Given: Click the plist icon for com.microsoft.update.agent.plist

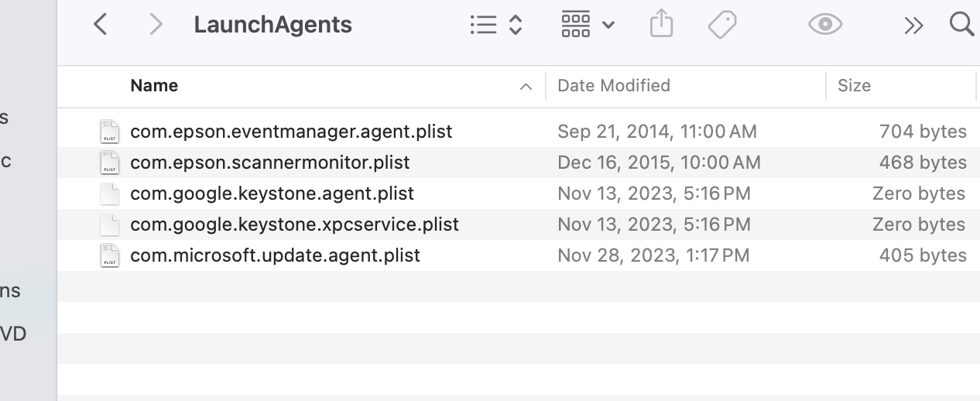Looking at the screenshot, I should click(110, 255).
